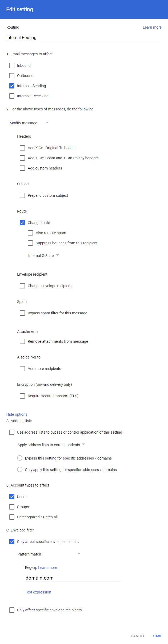Viewport: 168px width, 644px height.
Task: Click the Internal Routing description field
Action: 84,37
